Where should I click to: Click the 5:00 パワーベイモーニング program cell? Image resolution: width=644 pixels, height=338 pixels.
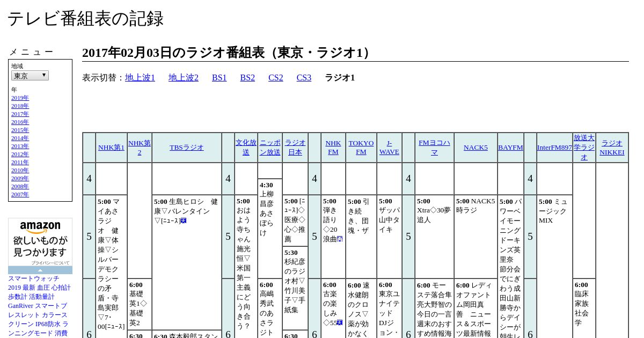click(x=510, y=266)
